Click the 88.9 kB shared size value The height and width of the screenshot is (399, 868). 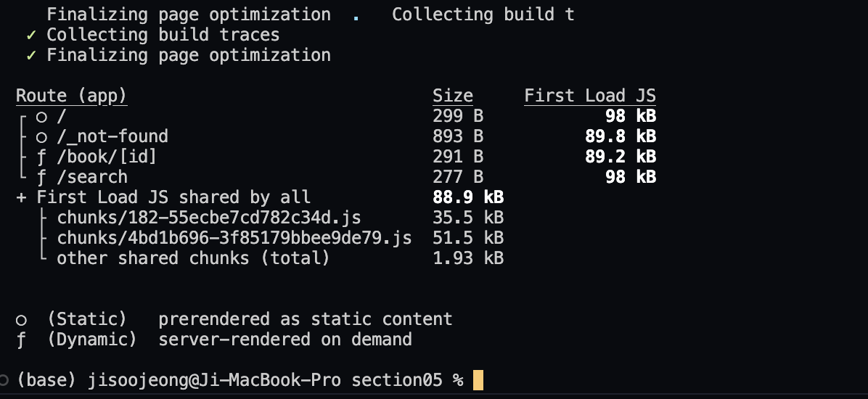[x=468, y=197]
